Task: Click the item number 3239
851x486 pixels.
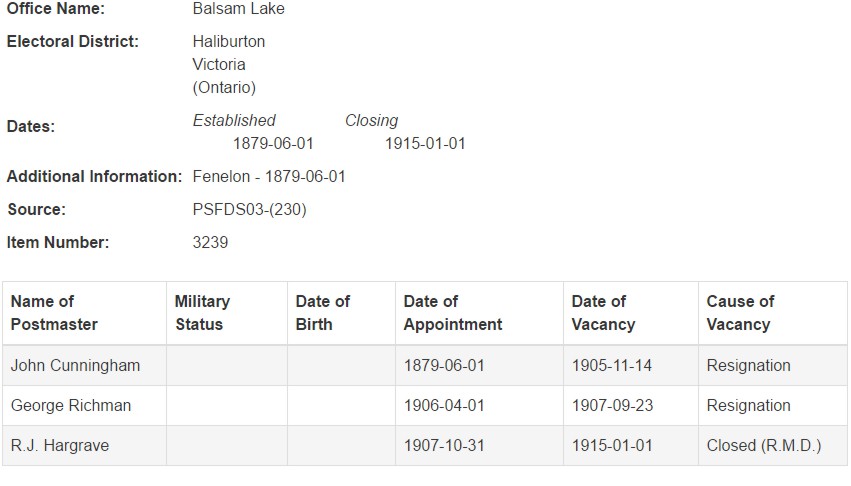Action: pyautogui.click(x=210, y=242)
